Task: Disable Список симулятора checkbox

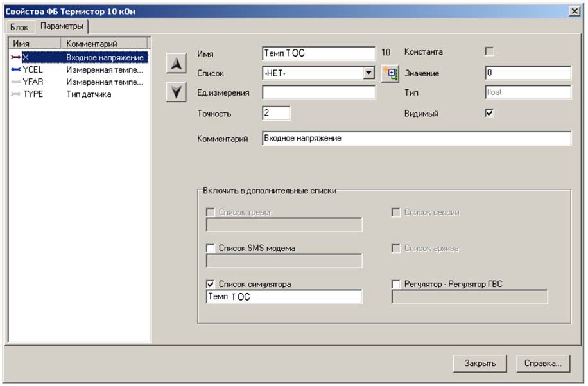Action: (x=211, y=284)
